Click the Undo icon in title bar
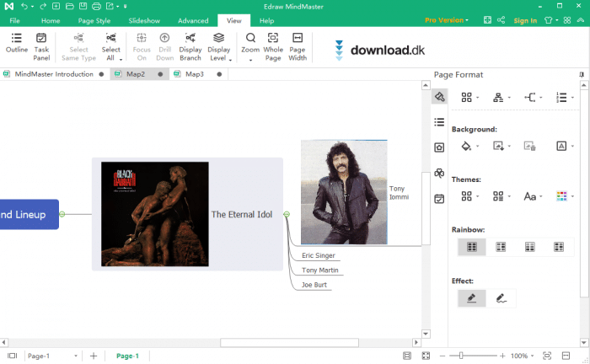The width and height of the screenshot is (590, 364). click(24, 7)
